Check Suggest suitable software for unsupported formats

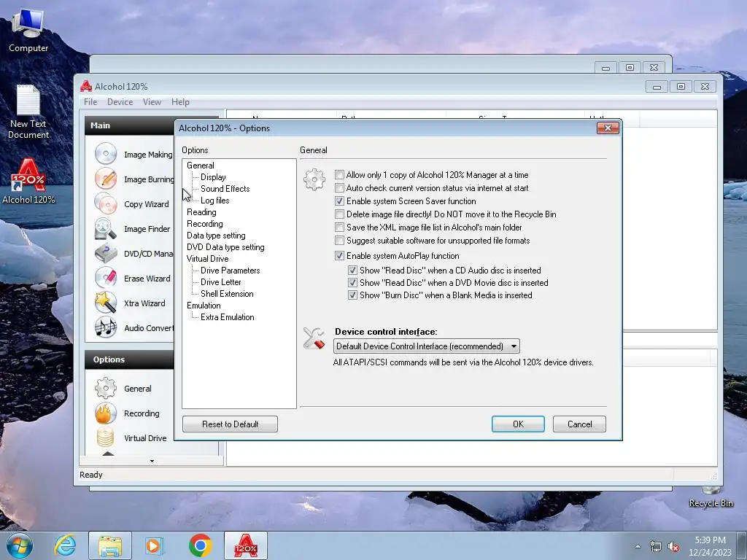(339, 241)
